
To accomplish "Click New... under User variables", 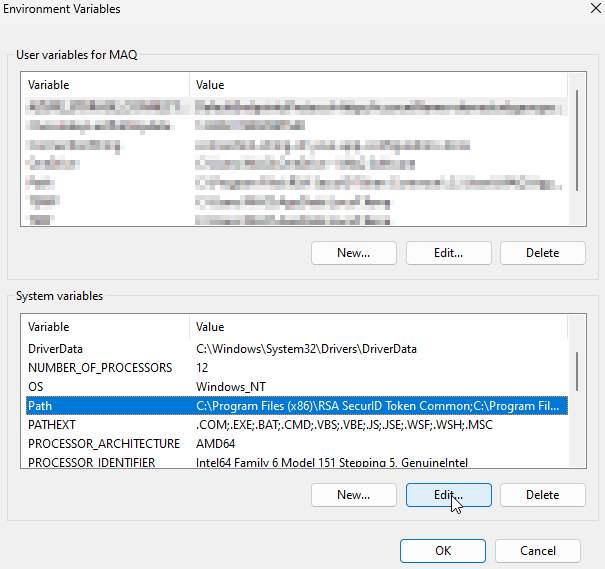I will pos(353,253).
